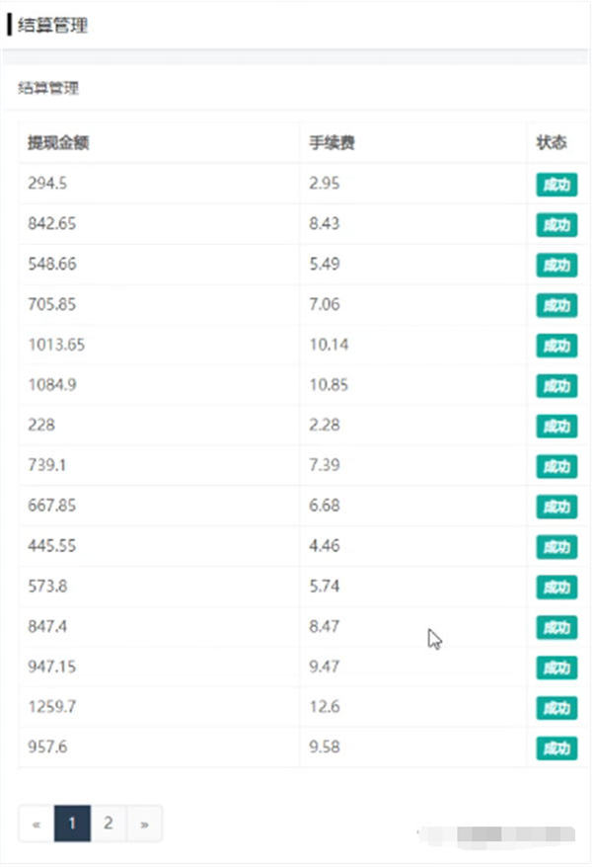Screen dimensions: 592x868
Task: Click the 7.39 fee cell
Action: tap(325, 466)
